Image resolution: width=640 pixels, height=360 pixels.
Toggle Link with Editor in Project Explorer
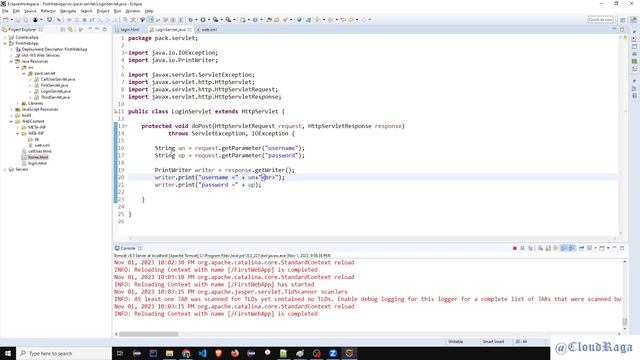click(70, 29)
